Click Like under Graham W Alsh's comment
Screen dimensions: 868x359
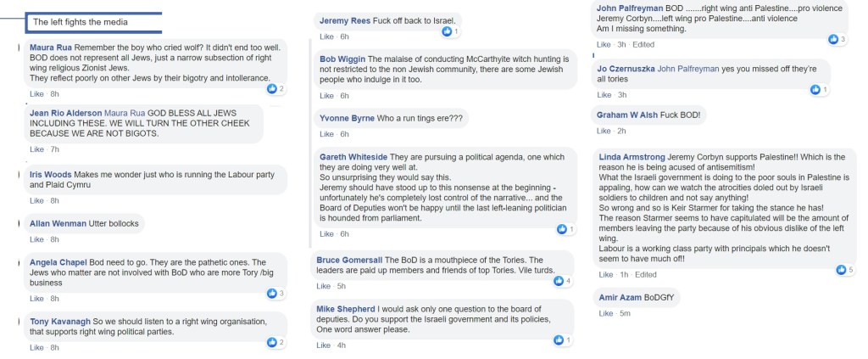tap(604, 131)
